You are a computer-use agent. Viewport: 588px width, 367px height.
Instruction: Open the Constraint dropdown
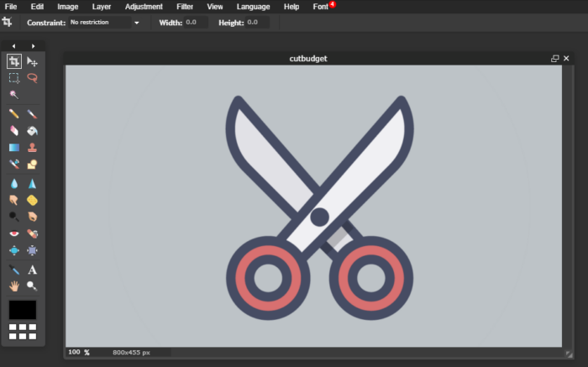103,23
